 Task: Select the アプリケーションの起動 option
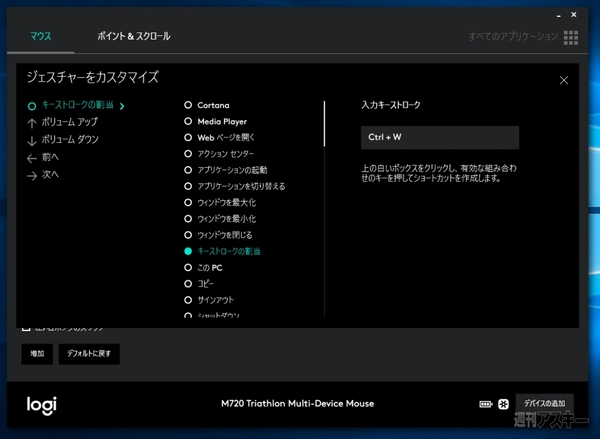coord(226,170)
